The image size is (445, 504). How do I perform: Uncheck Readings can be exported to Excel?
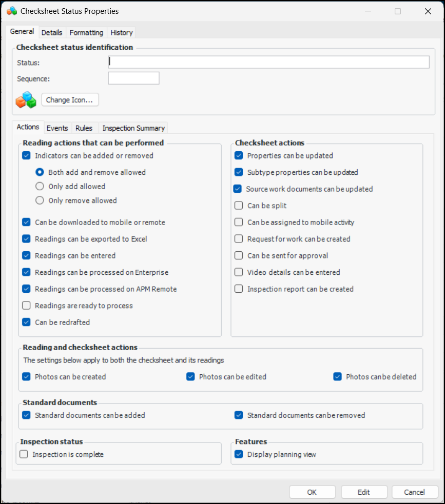27,239
